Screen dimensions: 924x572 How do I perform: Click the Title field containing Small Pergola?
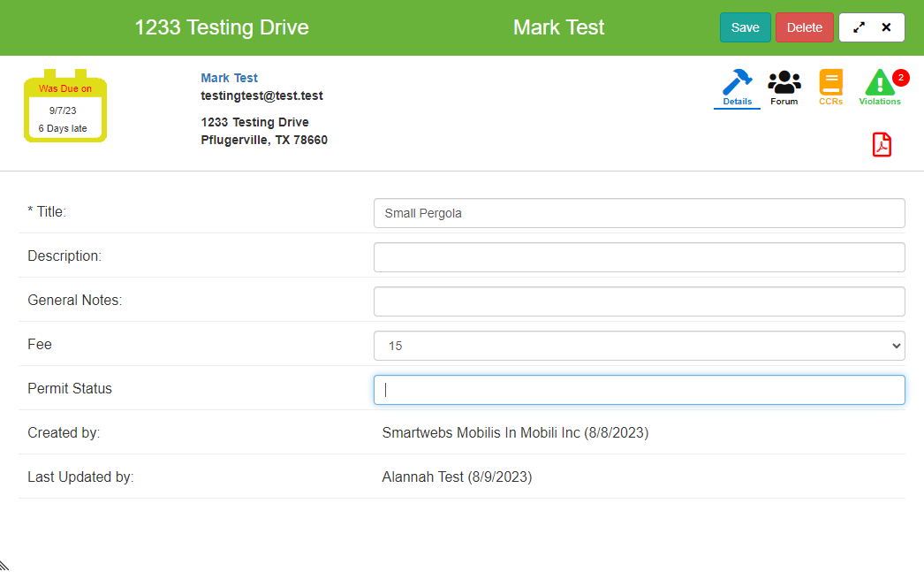640,213
